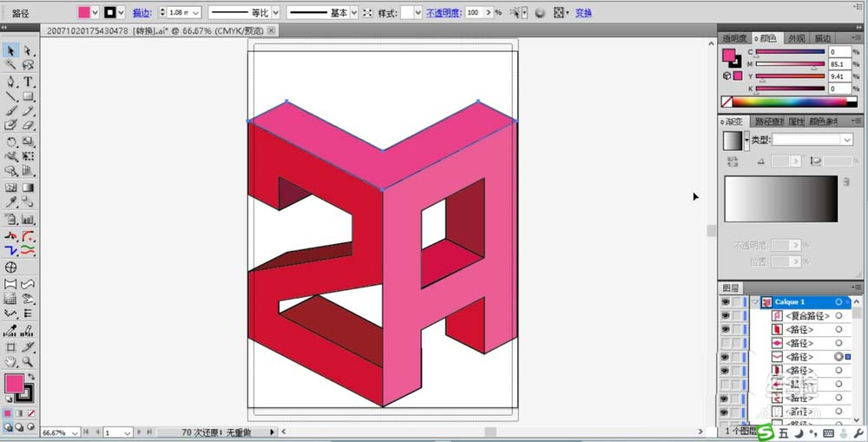Pick the Eyedropper tool

click(10, 202)
